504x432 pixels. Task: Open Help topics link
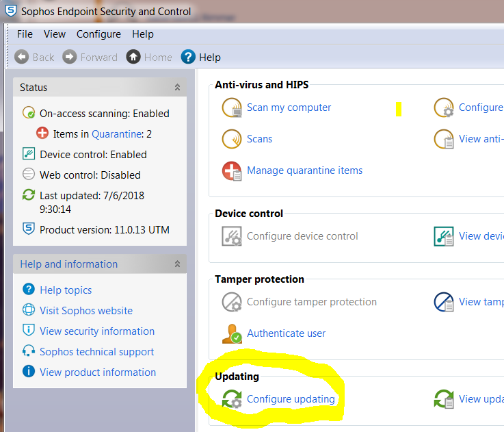pos(66,290)
